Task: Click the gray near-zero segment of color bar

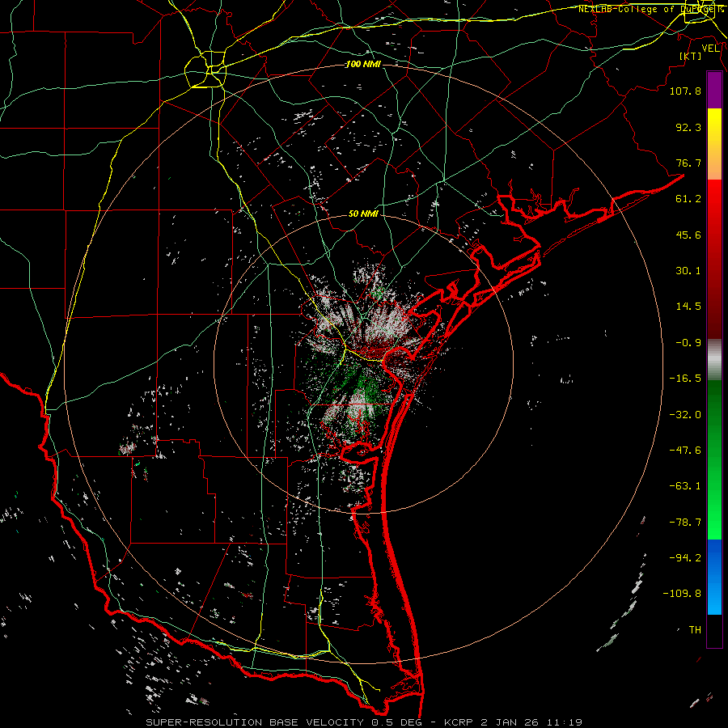Action: tap(714, 360)
